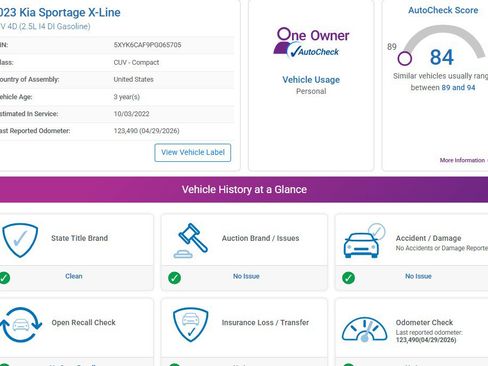Click the Personal usage text
Image resolution: width=488 pixels, height=366 pixels.
point(311,91)
